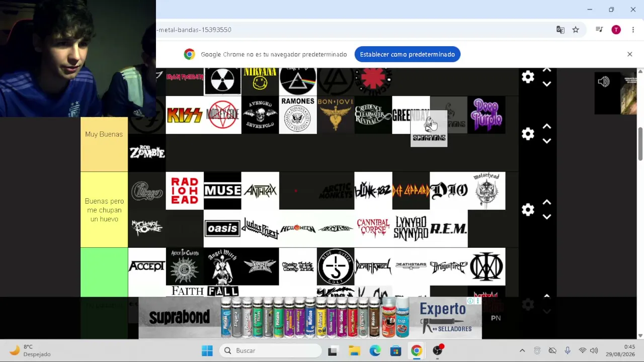Image resolution: width=644 pixels, height=362 pixels.
Task: Select the R.E.M. logo
Action: point(449,229)
